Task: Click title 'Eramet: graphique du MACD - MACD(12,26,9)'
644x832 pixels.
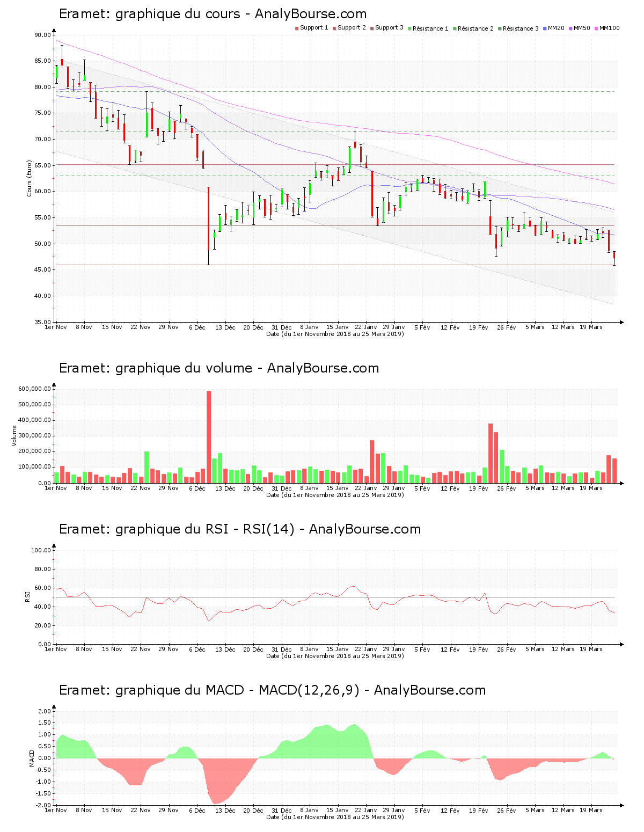Action: [x=209, y=690]
